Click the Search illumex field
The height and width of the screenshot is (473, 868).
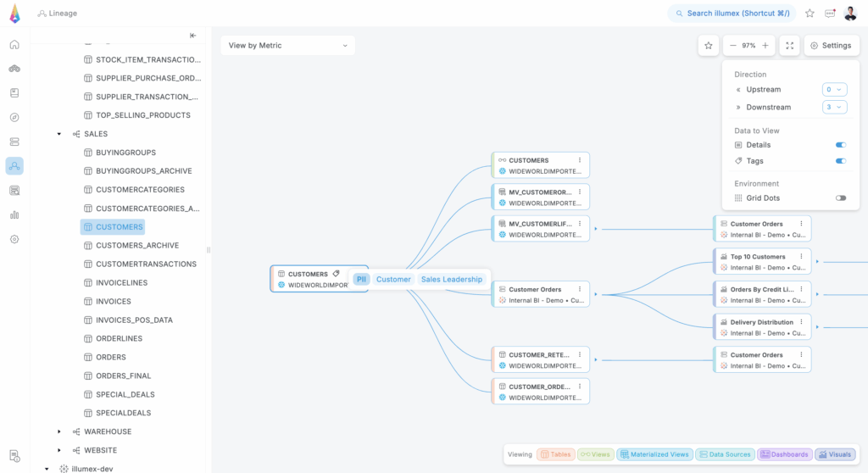click(732, 14)
